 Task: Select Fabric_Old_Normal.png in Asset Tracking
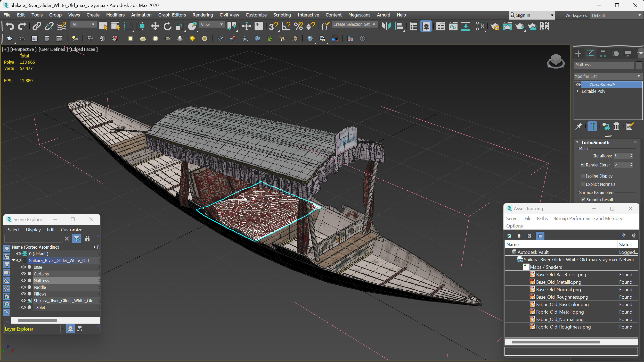tap(560, 319)
